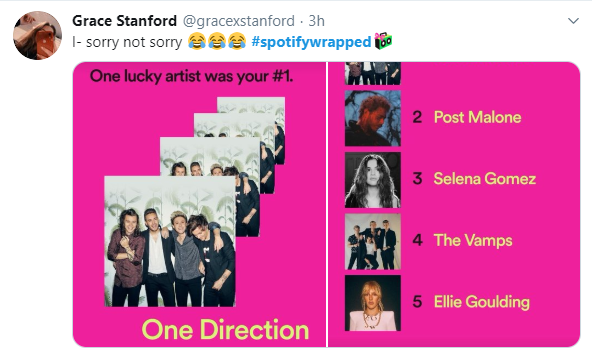The width and height of the screenshot is (592, 362).
Task: Click The Vamps band thumbnail
Action: coord(373,242)
